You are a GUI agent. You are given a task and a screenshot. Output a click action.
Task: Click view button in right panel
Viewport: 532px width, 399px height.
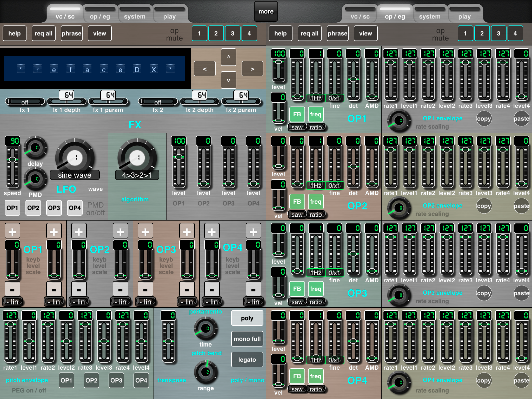point(365,33)
